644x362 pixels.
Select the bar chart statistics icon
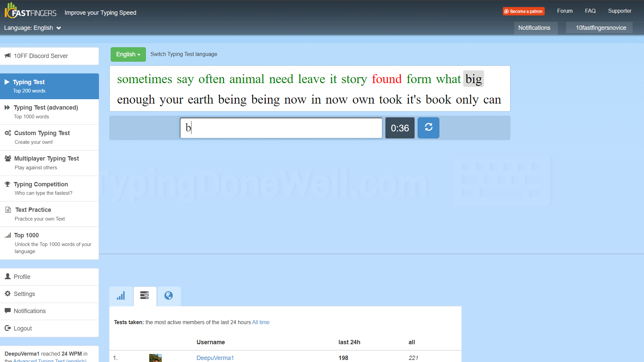coord(121,296)
